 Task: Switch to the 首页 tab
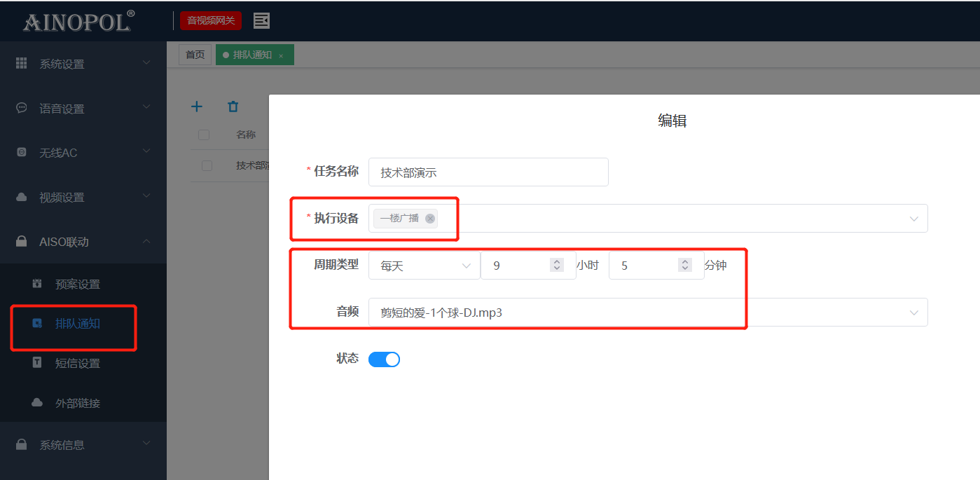click(195, 55)
